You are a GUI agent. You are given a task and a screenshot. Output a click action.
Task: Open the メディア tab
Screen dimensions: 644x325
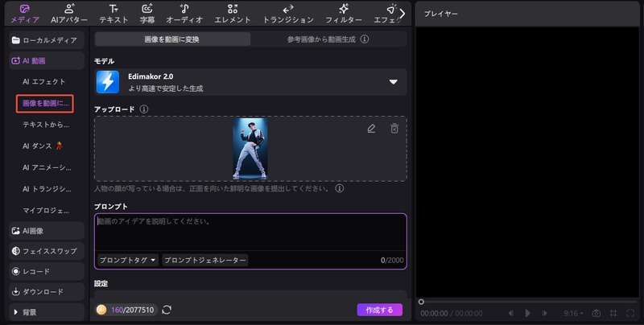coord(25,14)
